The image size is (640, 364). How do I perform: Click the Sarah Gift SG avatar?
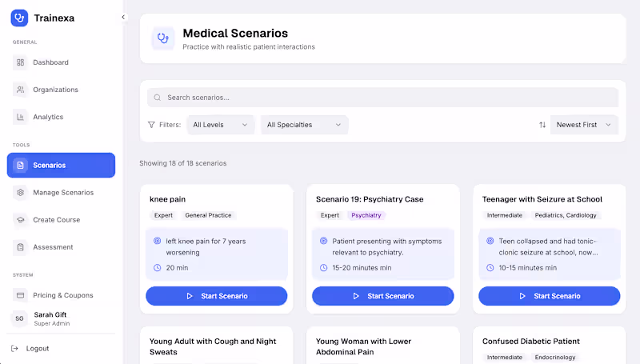[20, 318]
